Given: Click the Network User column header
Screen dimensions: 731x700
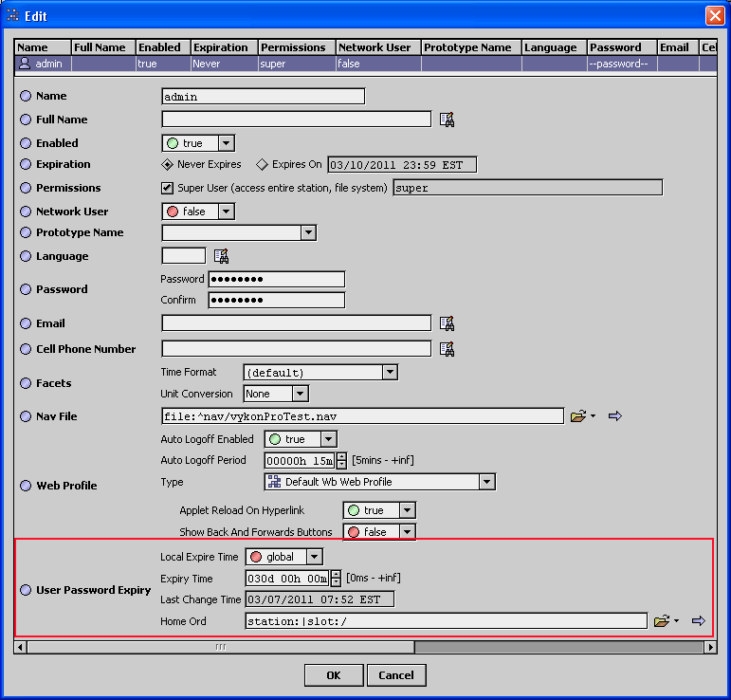Looking at the screenshot, I should tap(376, 47).
